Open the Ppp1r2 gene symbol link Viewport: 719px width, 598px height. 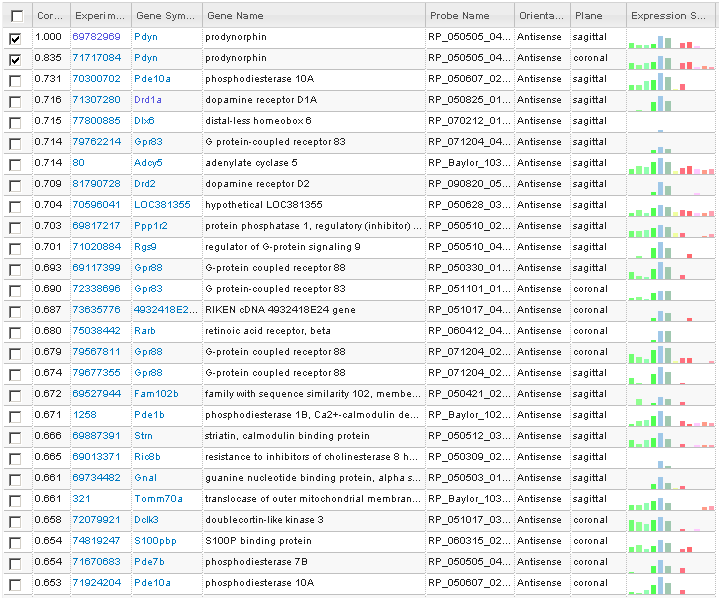(150, 226)
